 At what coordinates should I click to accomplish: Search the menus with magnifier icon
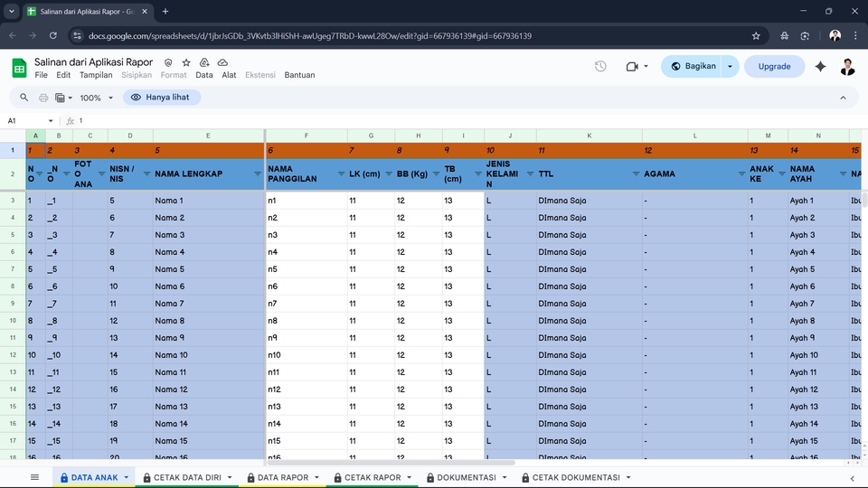coord(24,98)
